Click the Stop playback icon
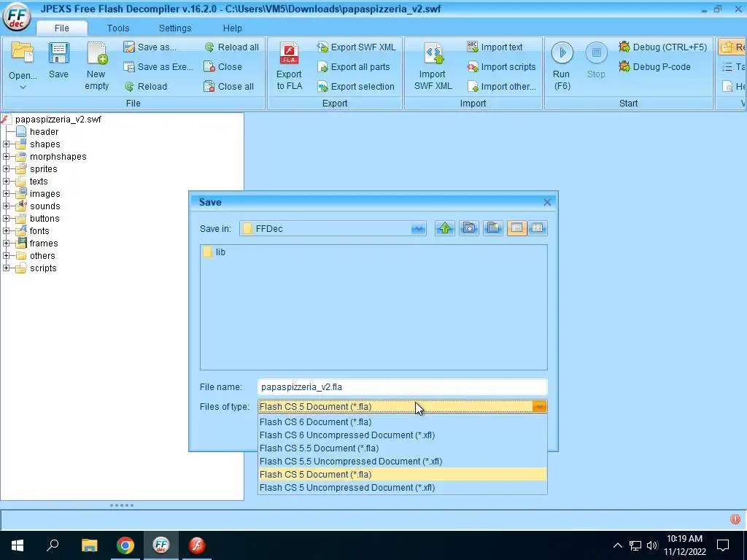Image resolution: width=747 pixels, height=560 pixels. tap(596, 52)
